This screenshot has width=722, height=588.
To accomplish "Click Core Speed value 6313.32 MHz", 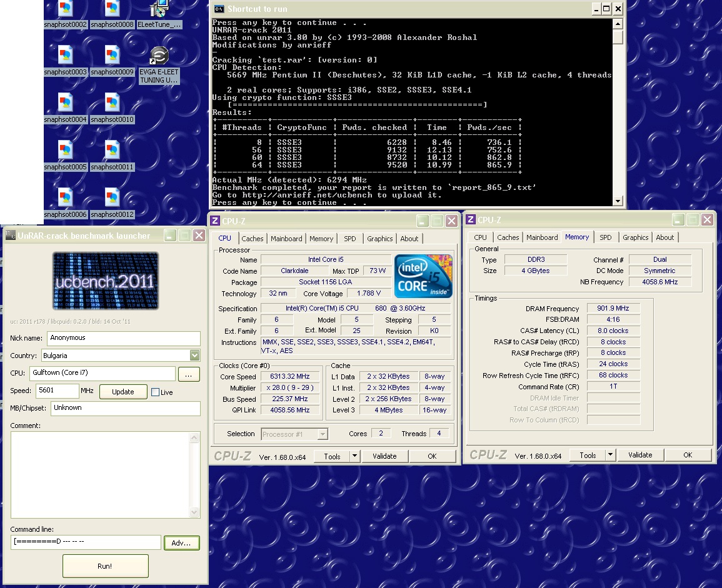I will (289, 376).
